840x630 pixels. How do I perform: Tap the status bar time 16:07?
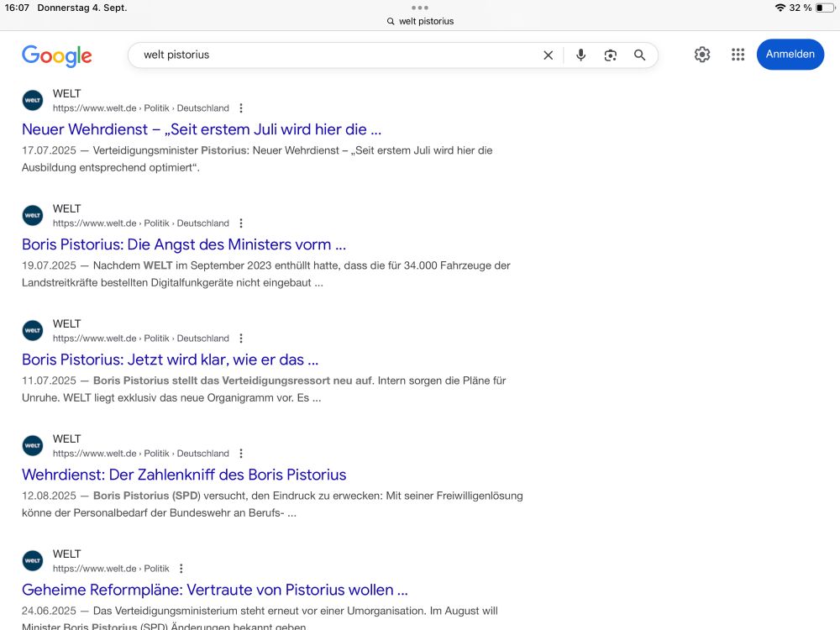(x=17, y=8)
